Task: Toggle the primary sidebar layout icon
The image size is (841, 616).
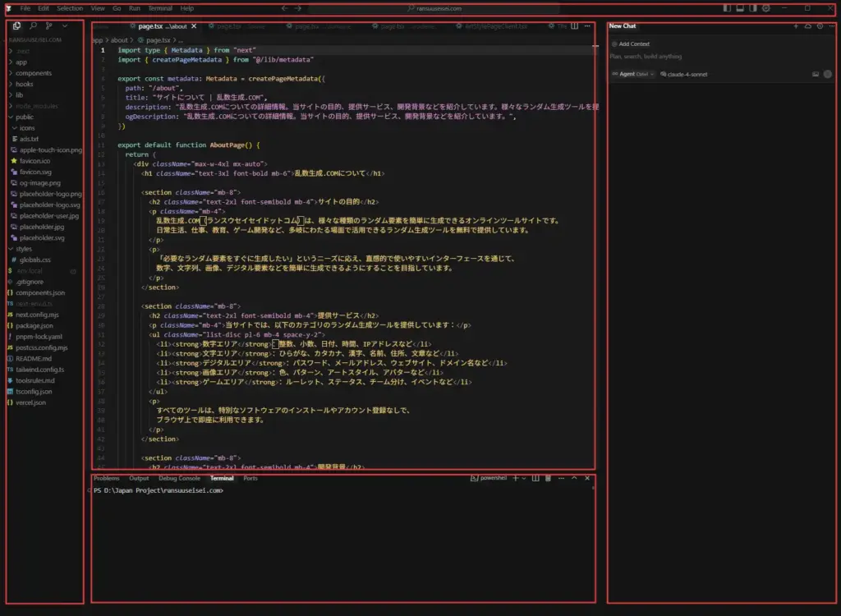Action: click(x=727, y=8)
